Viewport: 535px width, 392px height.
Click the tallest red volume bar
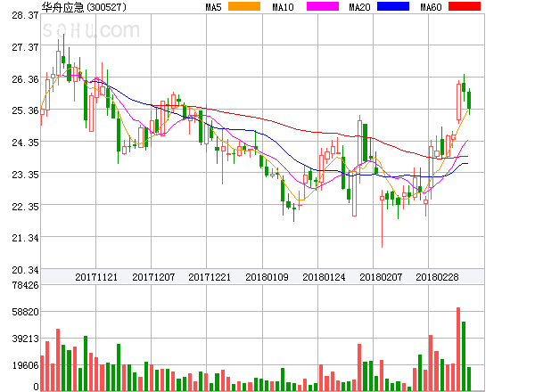(x=458, y=349)
